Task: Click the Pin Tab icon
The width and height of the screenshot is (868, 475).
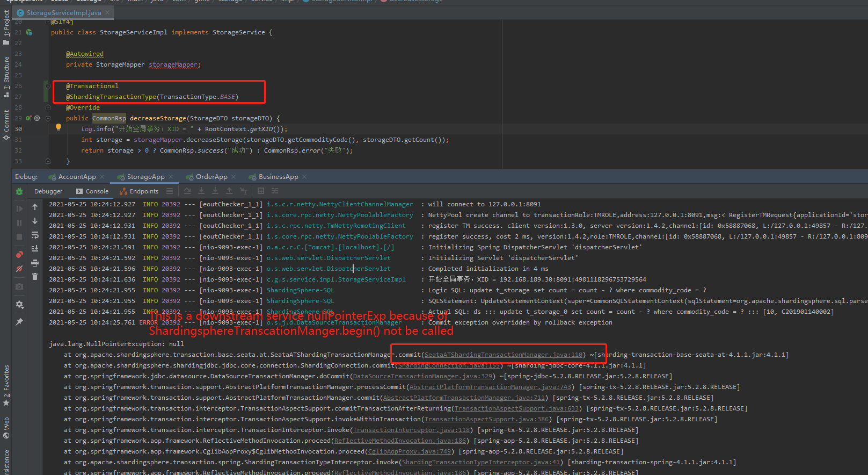Action: pyautogui.click(x=19, y=321)
